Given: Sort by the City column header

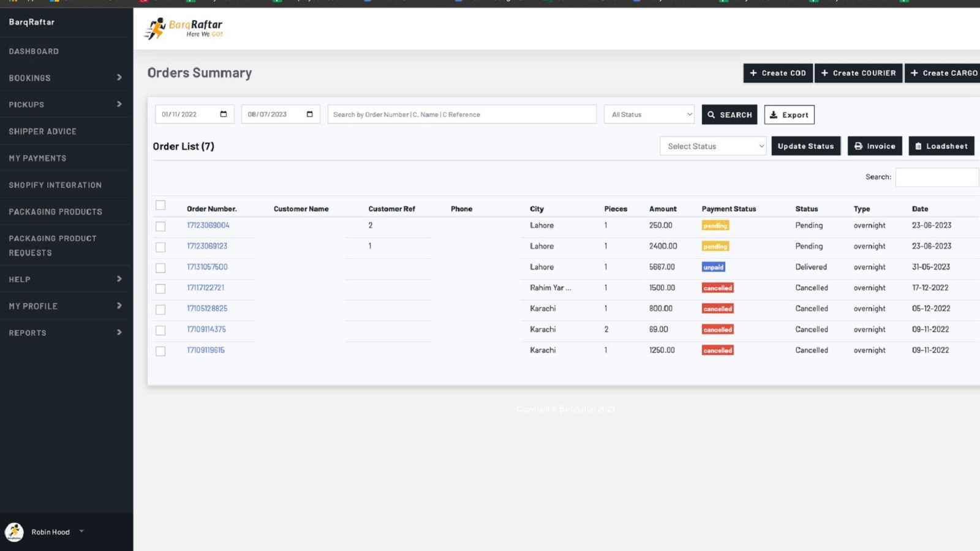Looking at the screenshot, I should 537,209.
